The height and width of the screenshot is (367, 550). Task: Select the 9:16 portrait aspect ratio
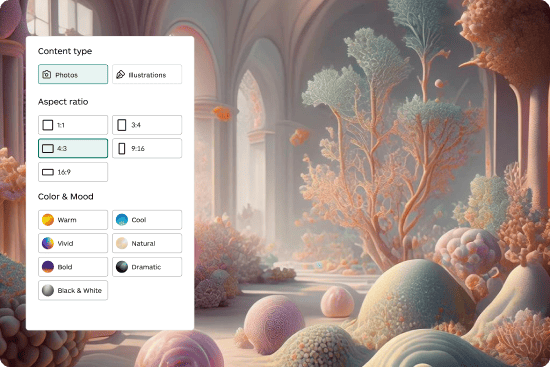(x=147, y=148)
